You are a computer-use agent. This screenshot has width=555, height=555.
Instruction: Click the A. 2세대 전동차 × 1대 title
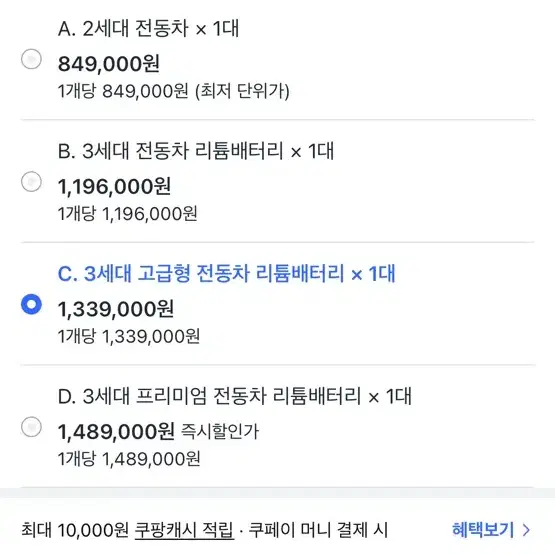pyautogui.click(x=149, y=28)
